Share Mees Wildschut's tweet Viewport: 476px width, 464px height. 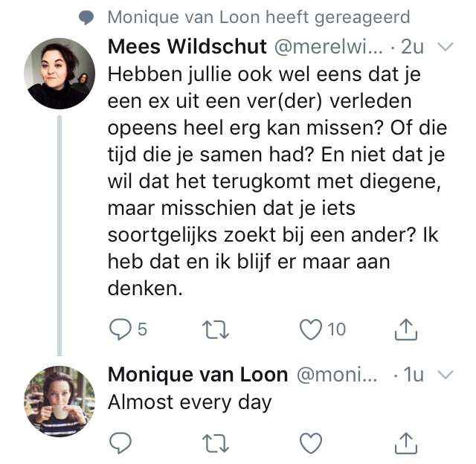click(404, 328)
